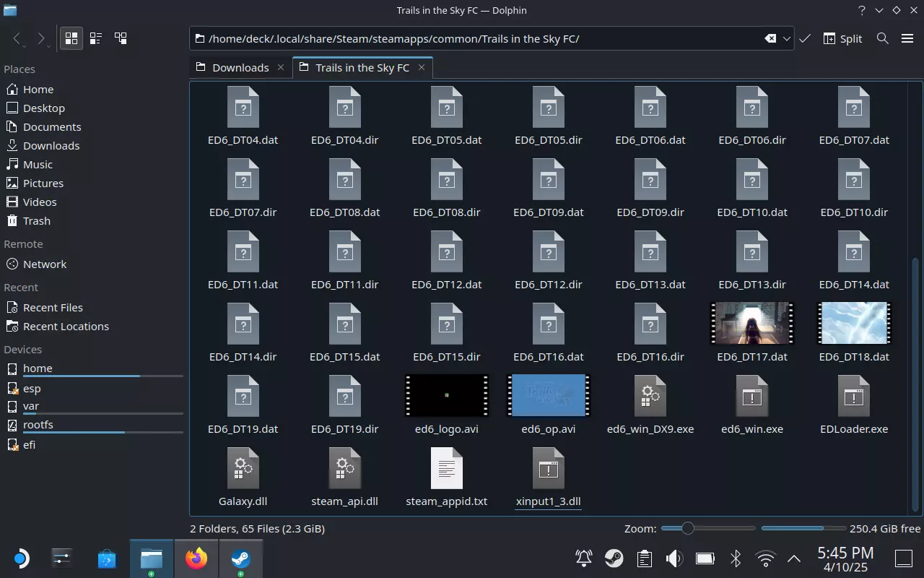Image resolution: width=924 pixels, height=578 pixels.
Task: Select the ED6_DT17.dat video thumbnail
Action: (752, 323)
